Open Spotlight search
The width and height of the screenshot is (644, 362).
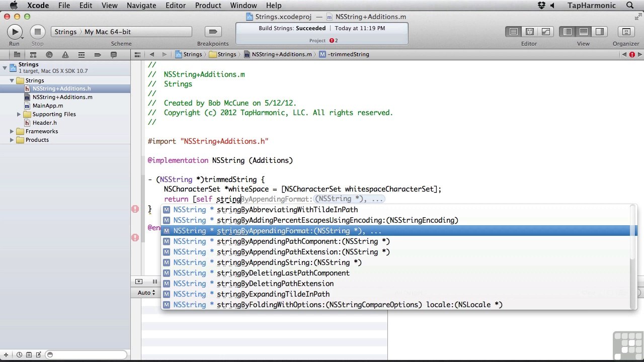point(630,6)
